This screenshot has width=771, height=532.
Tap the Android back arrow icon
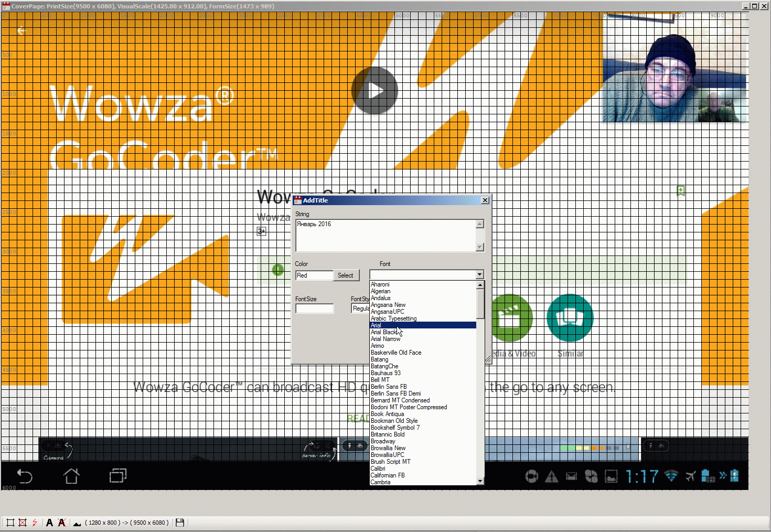(25, 476)
